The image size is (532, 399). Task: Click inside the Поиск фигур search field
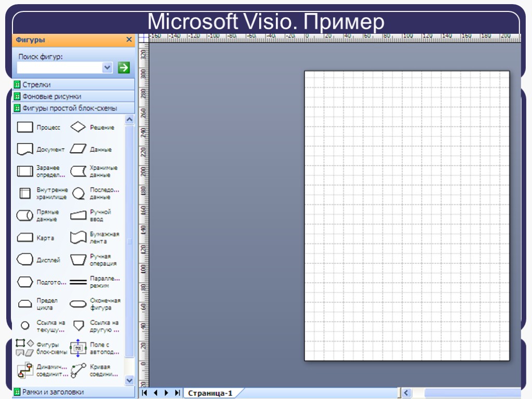[x=60, y=68]
